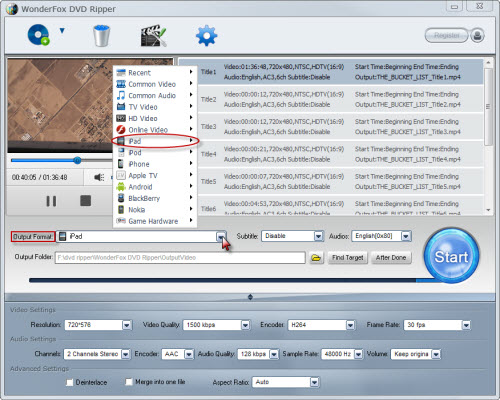The width and height of the screenshot is (500, 400).
Task: Expand the Output Format dropdown arrow
Action: click(x=221, y=237)
